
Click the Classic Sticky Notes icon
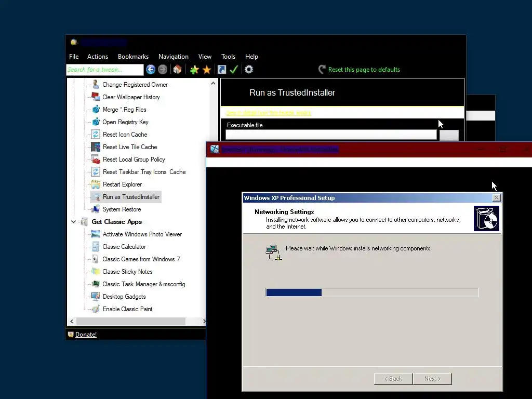pyautogui.click(x=96, y=271)
